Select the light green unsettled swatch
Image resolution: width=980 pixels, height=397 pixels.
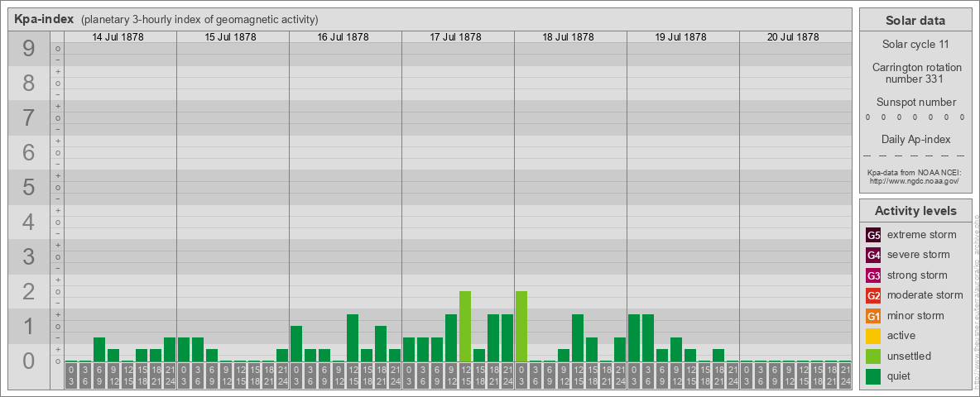coord(873,356)
